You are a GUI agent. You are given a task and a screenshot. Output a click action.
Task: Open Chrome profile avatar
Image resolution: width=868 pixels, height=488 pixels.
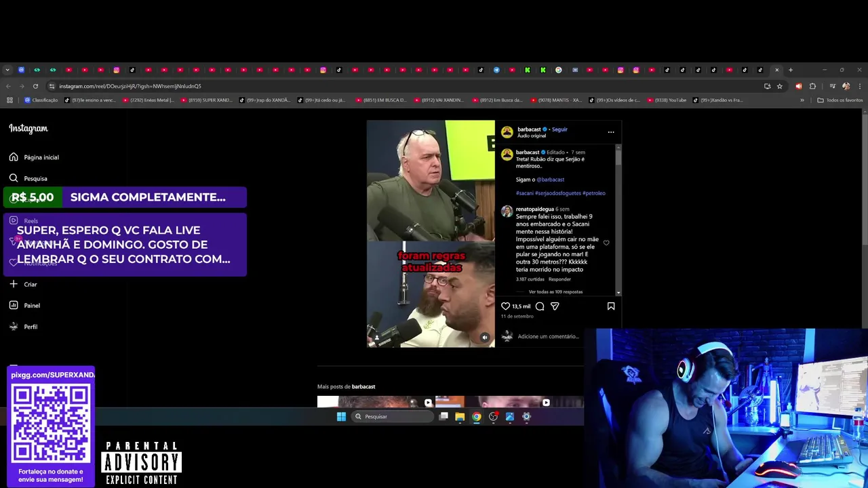click(x=846, y=86)
